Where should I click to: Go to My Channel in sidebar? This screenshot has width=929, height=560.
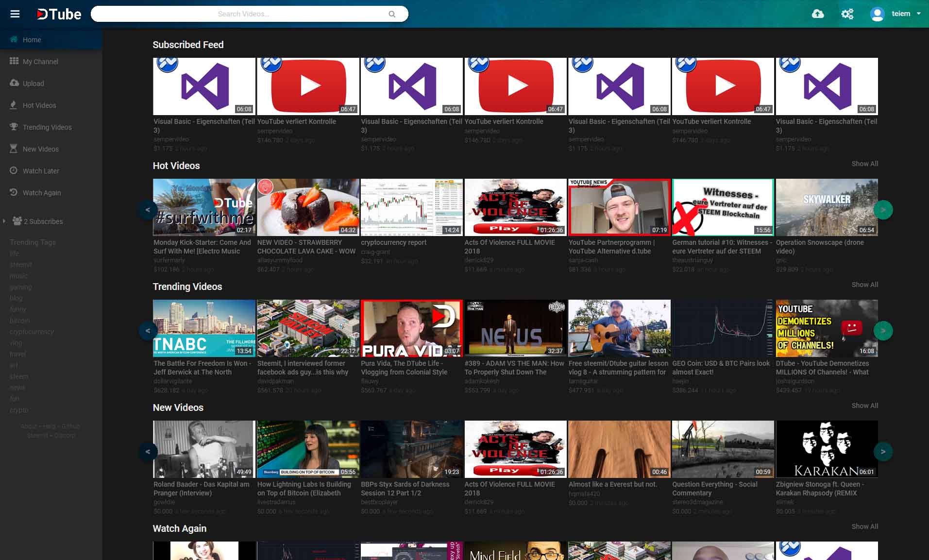(40, 62)
